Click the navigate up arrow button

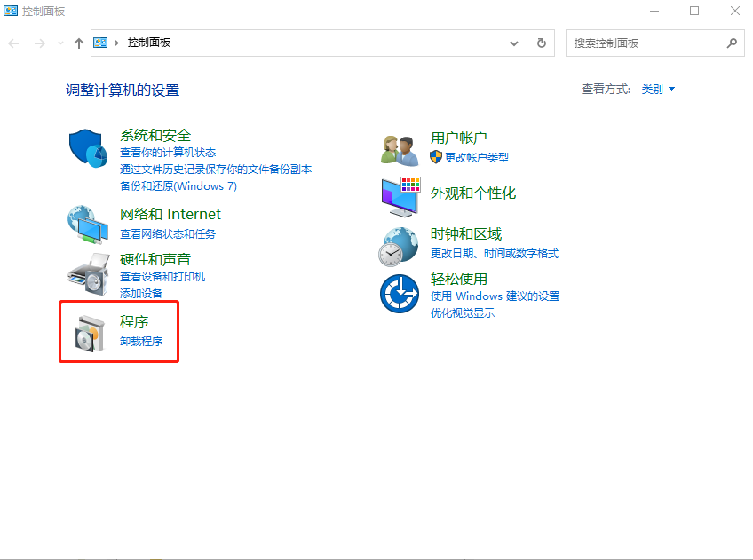click(x=78, y=42)
